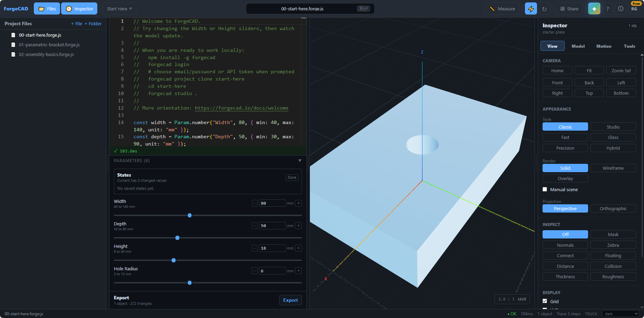Viewport: 644px width, 318px height.
Task: Open the dark theme dropdown
Action: (x=621, y=314)
